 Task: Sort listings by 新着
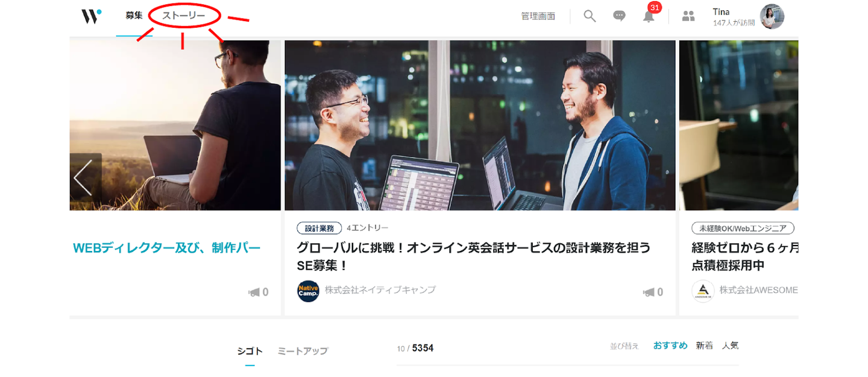[x=704, y=346]
